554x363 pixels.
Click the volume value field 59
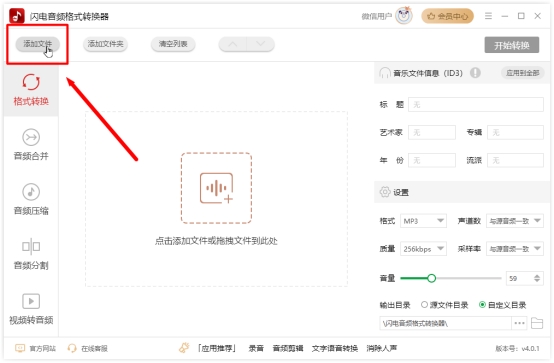pos(519,279)
